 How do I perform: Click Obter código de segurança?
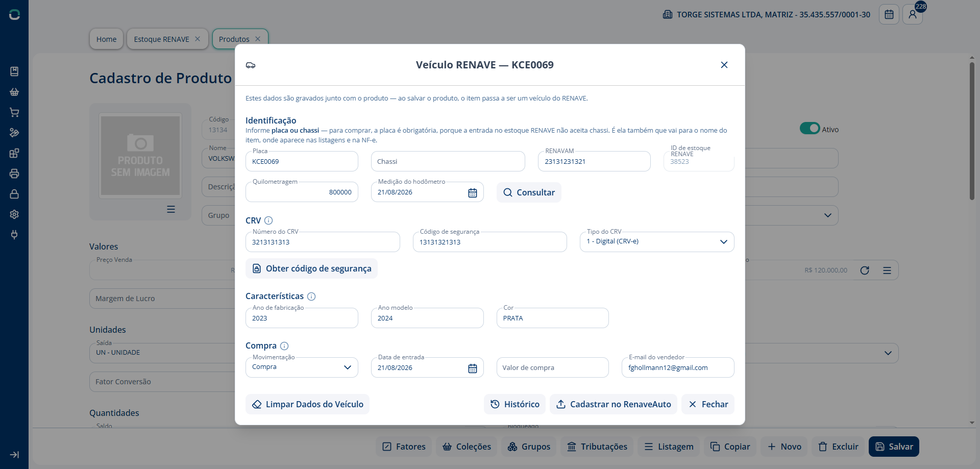[311, 268]
